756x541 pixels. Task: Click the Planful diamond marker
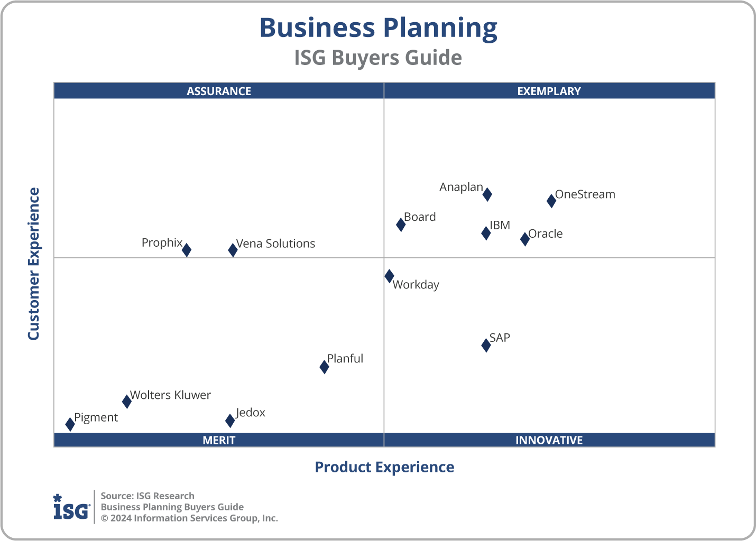(324, 367)
